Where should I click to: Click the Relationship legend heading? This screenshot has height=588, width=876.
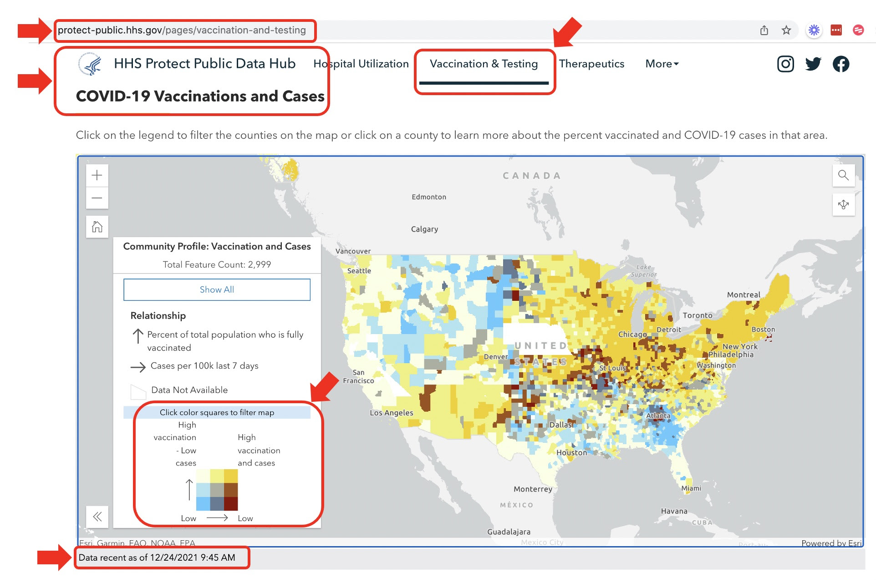[x=158, y=315]
